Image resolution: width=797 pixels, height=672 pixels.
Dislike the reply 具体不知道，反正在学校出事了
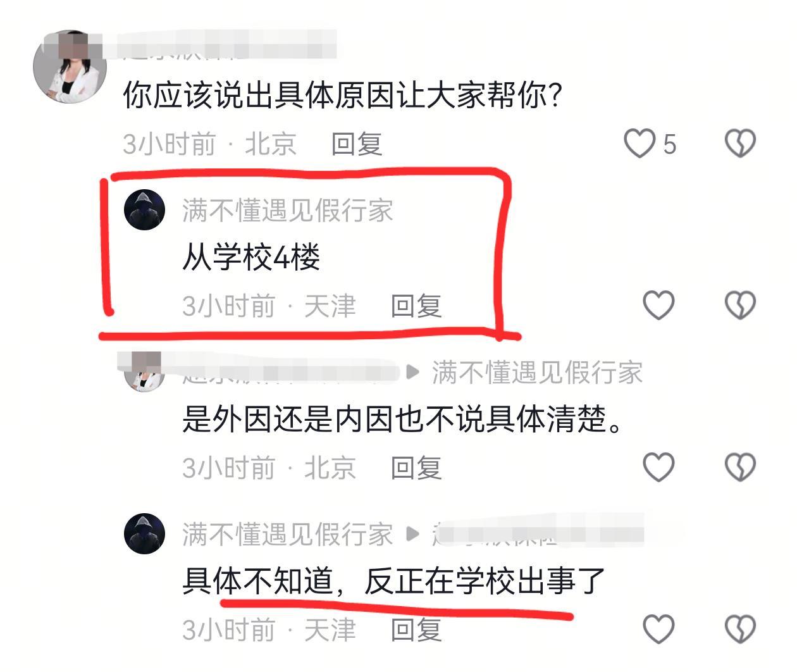tap(740, 629)
